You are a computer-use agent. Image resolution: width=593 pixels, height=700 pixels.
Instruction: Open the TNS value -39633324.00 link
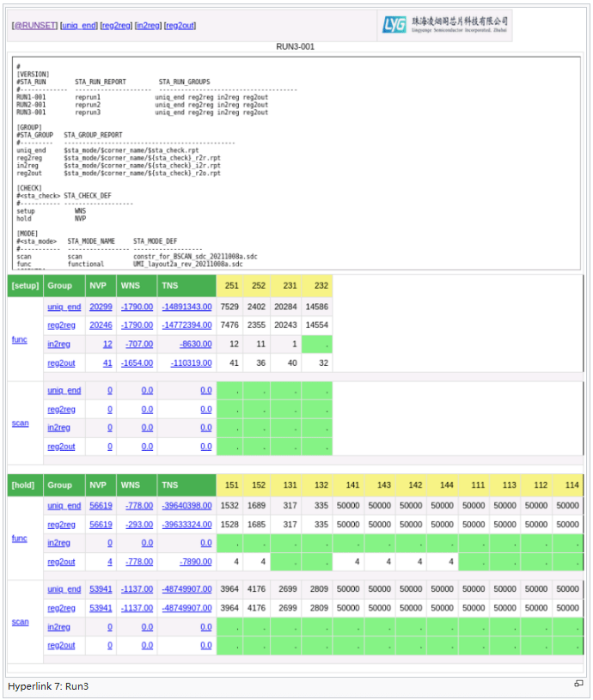pos(186,524)
